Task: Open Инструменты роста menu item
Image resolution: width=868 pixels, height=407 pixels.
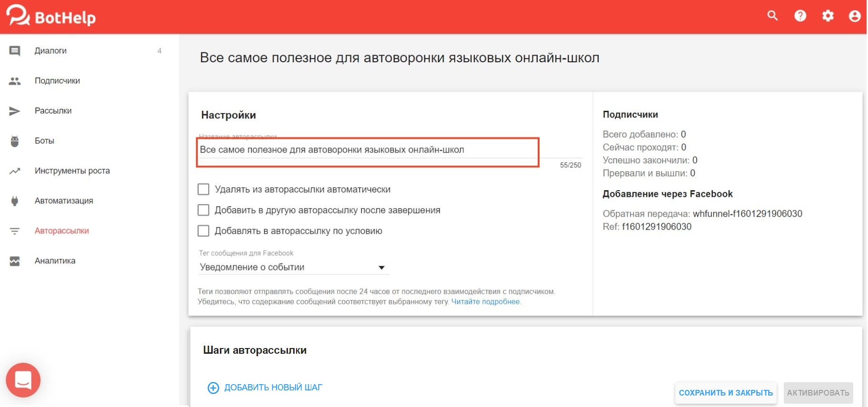Action: pyautogui.click(x=72, y=171)
